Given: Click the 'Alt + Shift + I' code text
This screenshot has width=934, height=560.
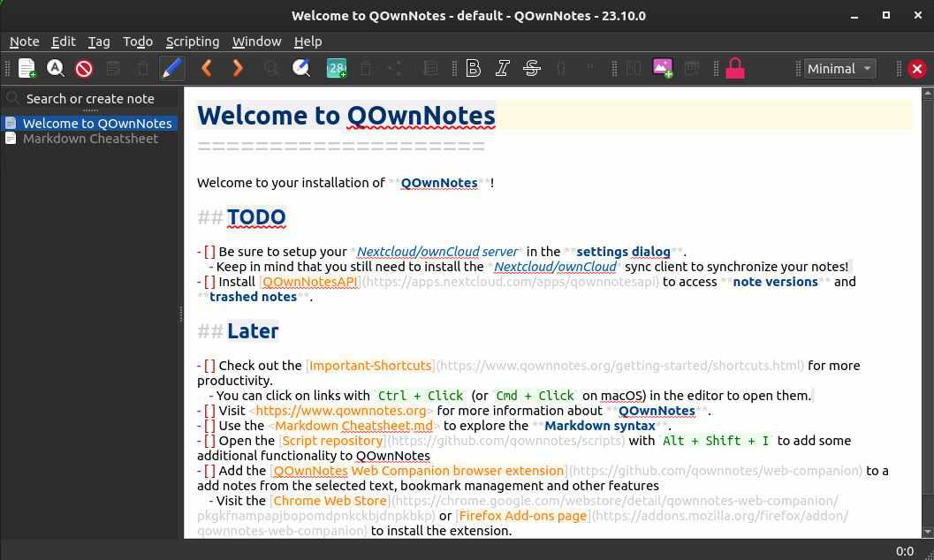Looking at the screenshot, I should [716, 441].
